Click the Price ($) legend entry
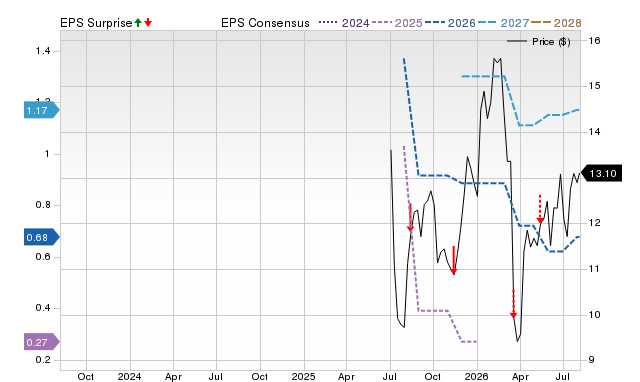 click(539, 42)
